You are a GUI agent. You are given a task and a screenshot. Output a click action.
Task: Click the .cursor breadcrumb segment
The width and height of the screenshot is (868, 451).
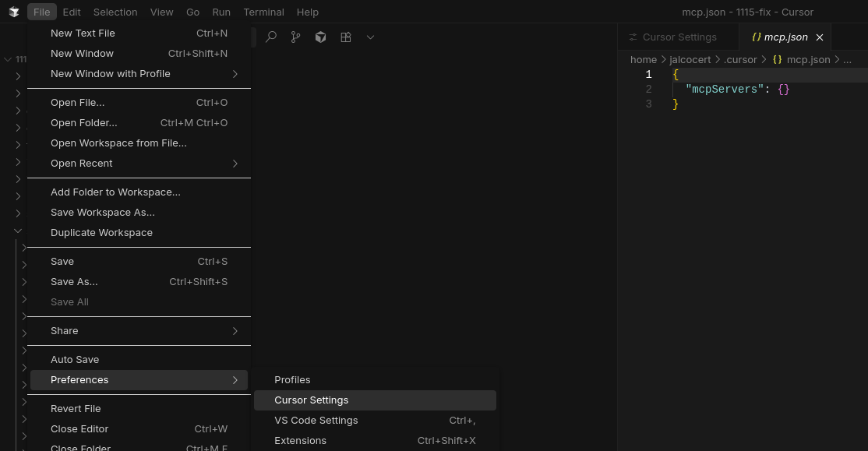click(740, 60)
